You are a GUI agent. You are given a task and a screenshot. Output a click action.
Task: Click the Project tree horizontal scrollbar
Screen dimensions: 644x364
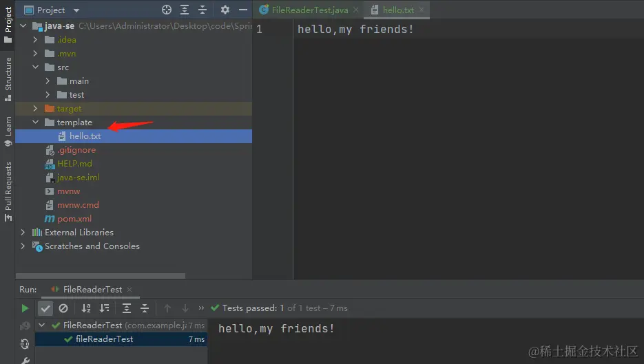[x=101, y=276]
